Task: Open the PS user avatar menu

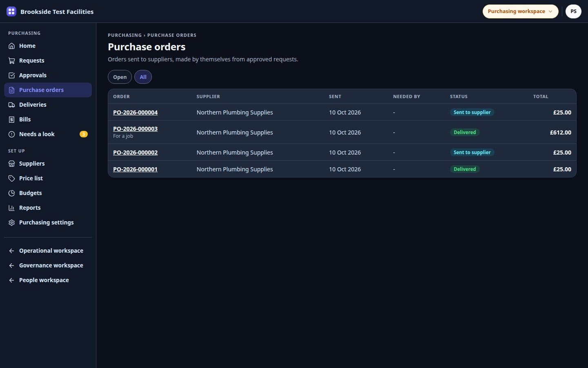Action: pos(573,11)
